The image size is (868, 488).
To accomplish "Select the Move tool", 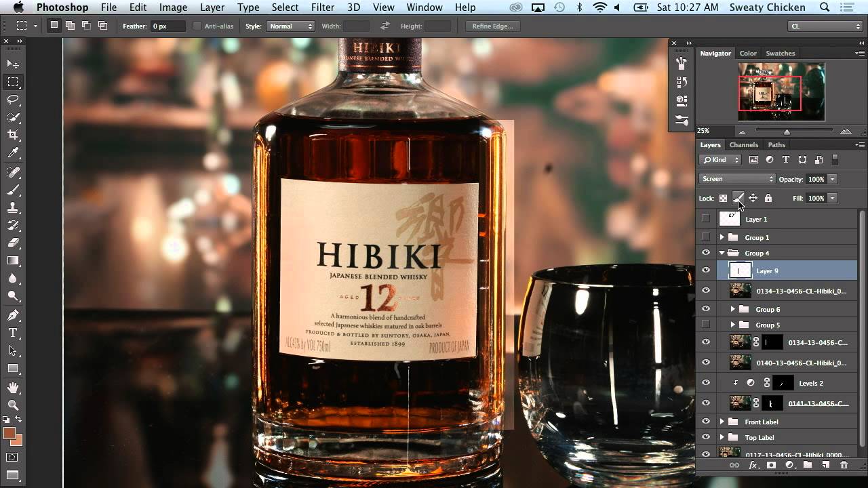I will [13, 64].
